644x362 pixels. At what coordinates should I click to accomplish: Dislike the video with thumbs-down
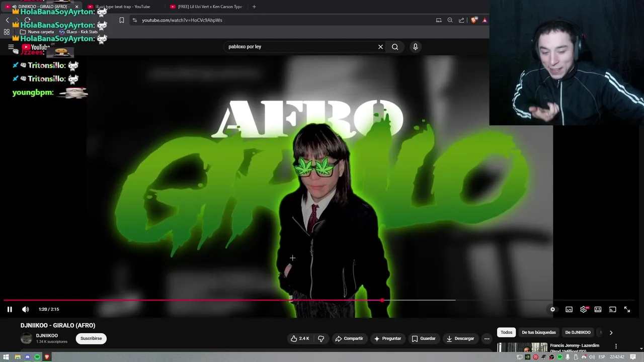(321, 338)
